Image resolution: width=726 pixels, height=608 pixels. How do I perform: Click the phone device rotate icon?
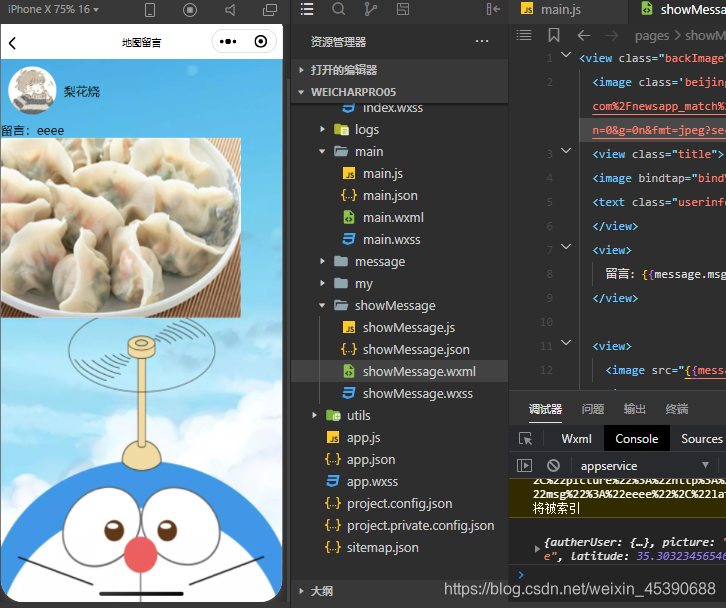tap(150, 10)
